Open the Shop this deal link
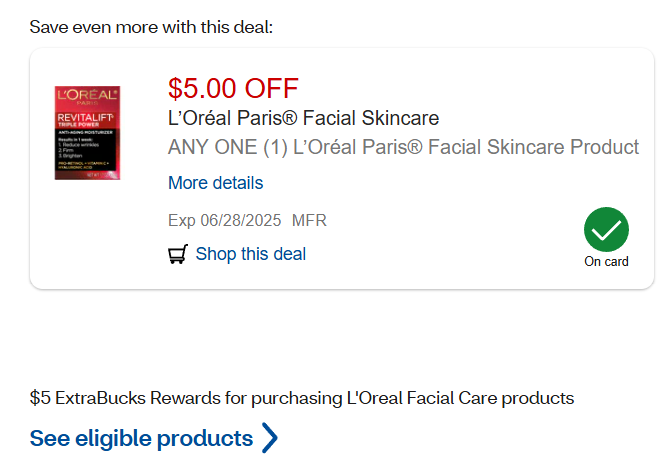This screenshot has height=465, width=665. (x=250, y=254)
